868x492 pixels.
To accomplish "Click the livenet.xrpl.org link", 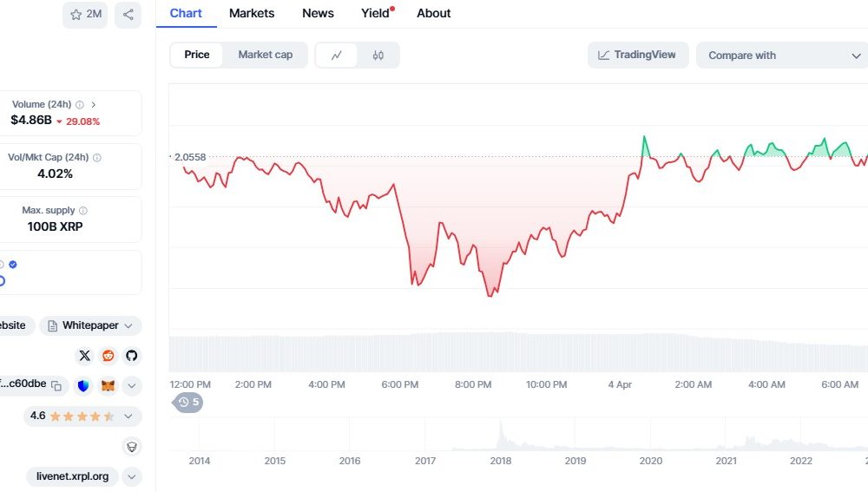I will click(73, 476).
